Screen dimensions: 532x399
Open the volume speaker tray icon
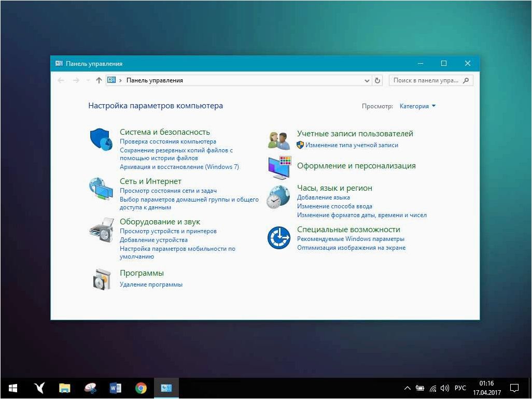[444, 388]
